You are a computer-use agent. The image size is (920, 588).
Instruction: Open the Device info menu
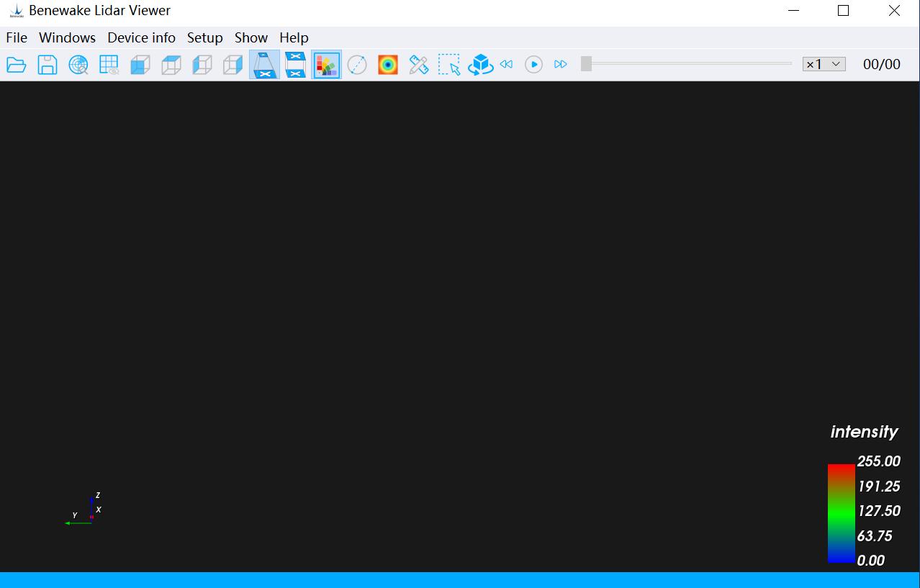[141, 37]
